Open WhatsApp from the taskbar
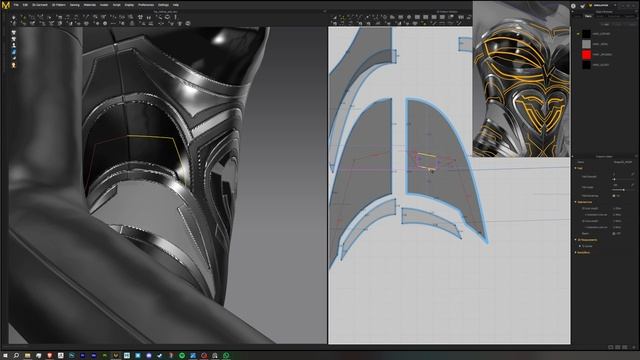This screenshot has width=640, height=360. tap(226, 356)
